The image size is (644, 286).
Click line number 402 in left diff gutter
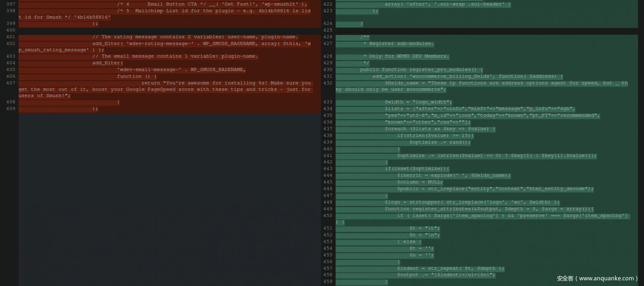[10, 44]
